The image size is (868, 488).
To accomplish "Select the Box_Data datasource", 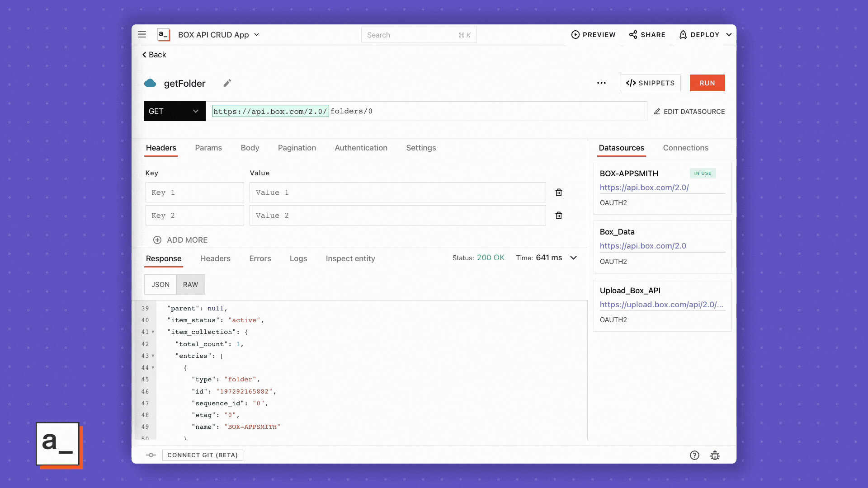I will tap(663, 247).
